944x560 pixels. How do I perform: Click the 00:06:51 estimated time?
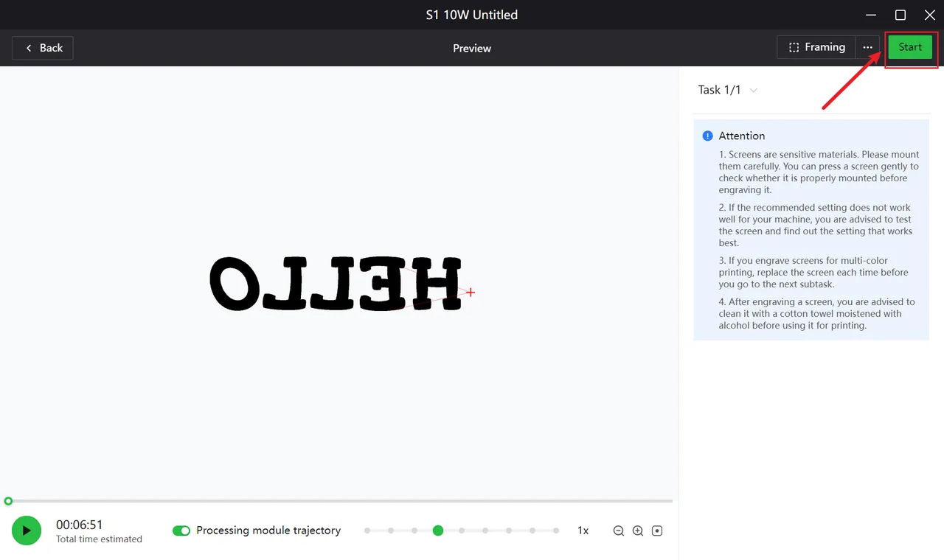(80, 525)
